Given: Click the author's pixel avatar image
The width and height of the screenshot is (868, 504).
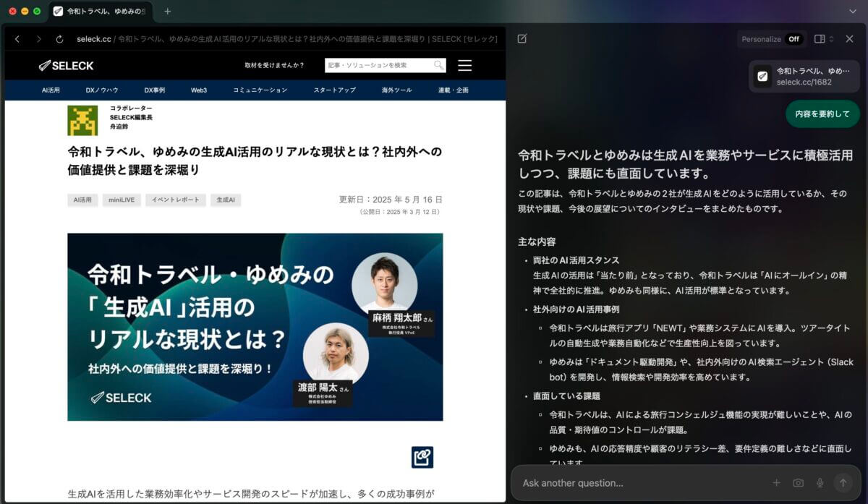Looking at the screenshot, I should point(82,120).
